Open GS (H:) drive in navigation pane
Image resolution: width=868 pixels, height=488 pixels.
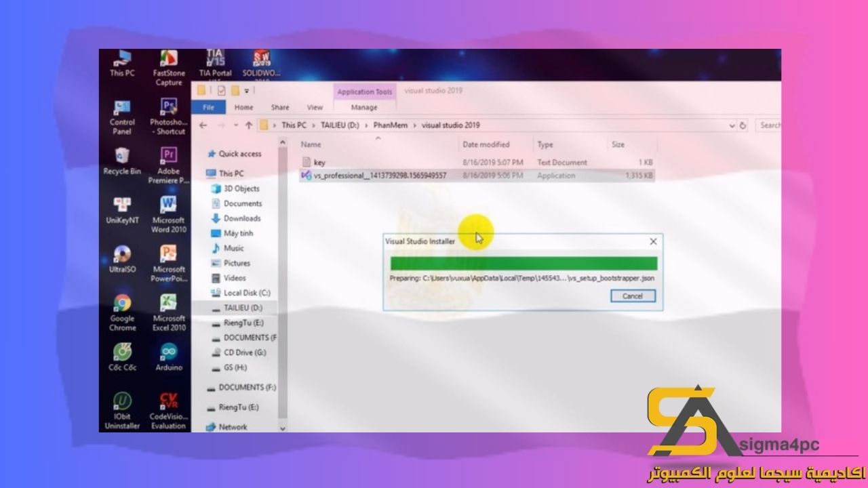[229, 367]
